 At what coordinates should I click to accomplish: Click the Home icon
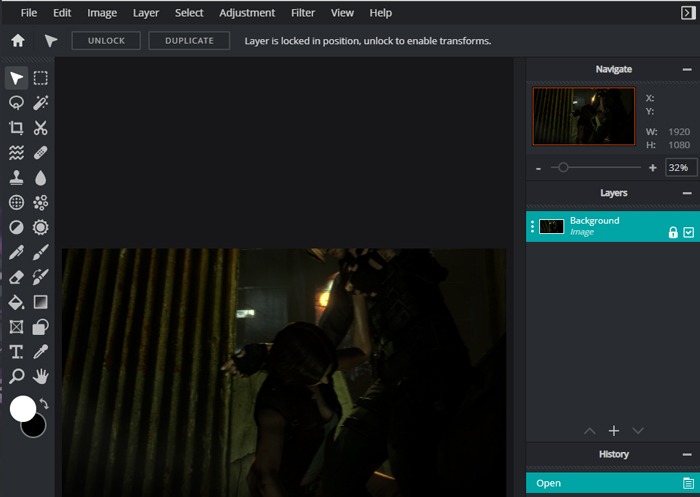17,41
